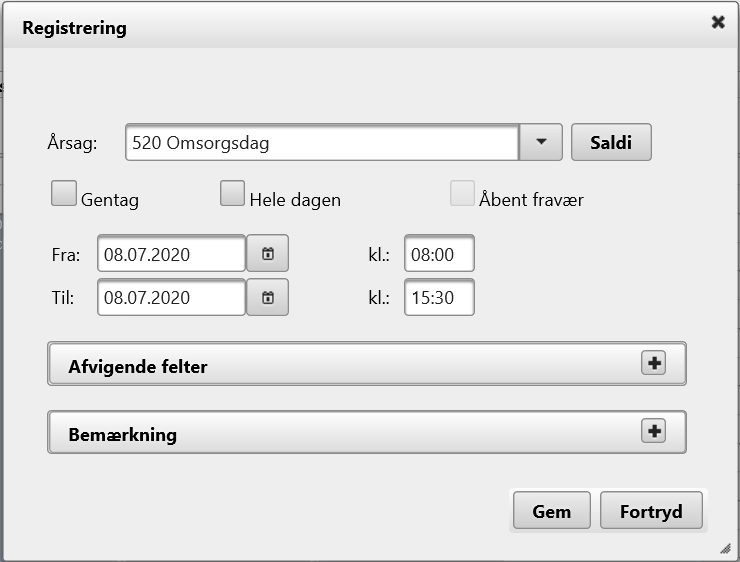
Task: Select the Til time field showing 15:30
Action: (x=439, y=297)
